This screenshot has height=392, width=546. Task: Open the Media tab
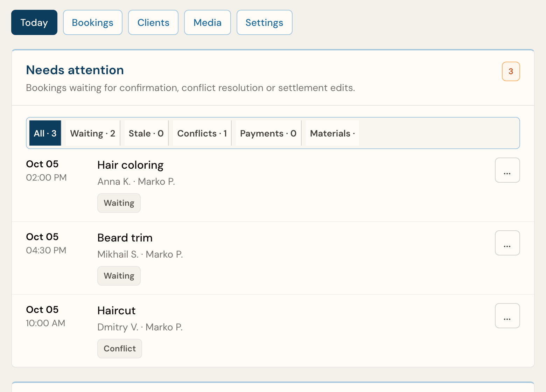click(208, 22)
